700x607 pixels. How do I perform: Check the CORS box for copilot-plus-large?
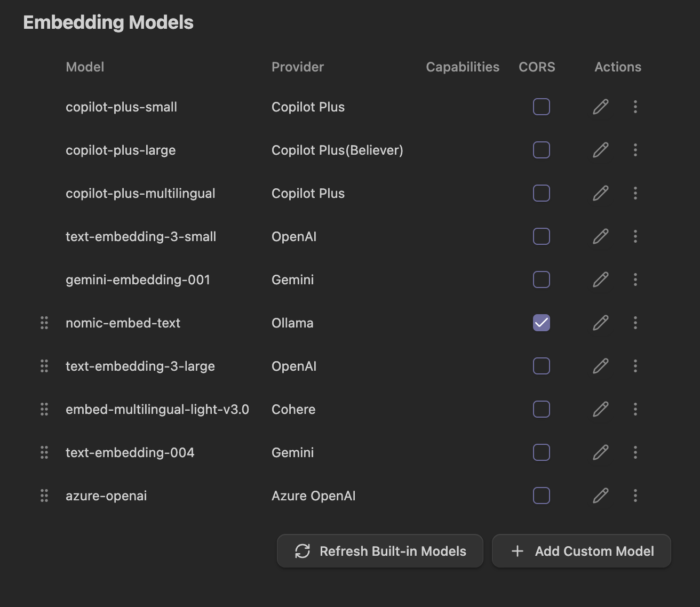[541, 150]
